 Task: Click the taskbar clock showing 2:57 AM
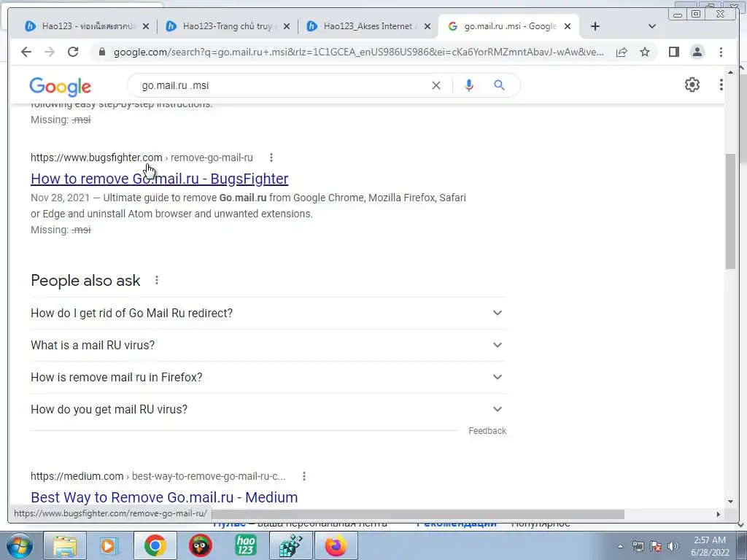coord(710,546)
